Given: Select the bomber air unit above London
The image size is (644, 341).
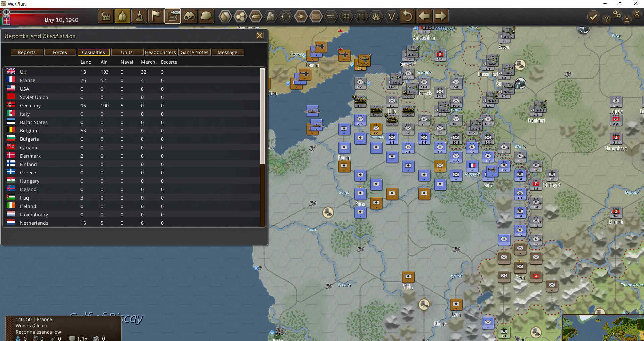Looking at the screenshot, I should click(x=321, y=47).
